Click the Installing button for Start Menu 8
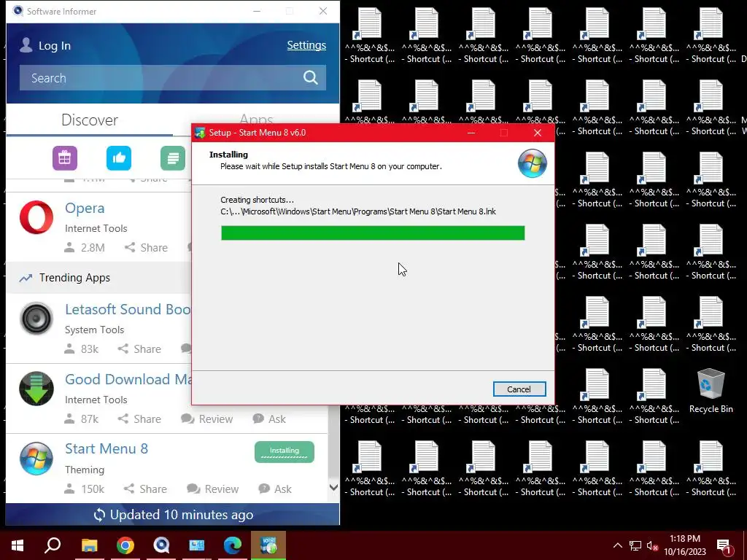Viewport: 747px width, 560px height. point(285,451)
